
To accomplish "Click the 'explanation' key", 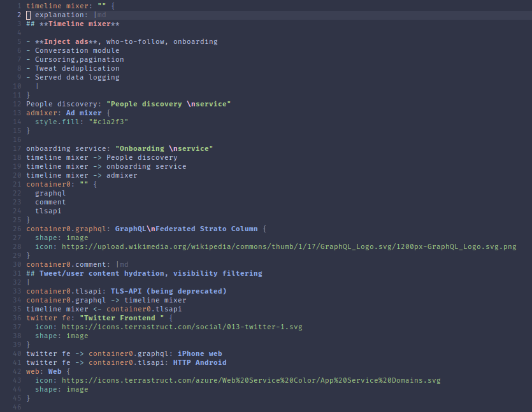I will pyautogui.click(x=59, y=15).
